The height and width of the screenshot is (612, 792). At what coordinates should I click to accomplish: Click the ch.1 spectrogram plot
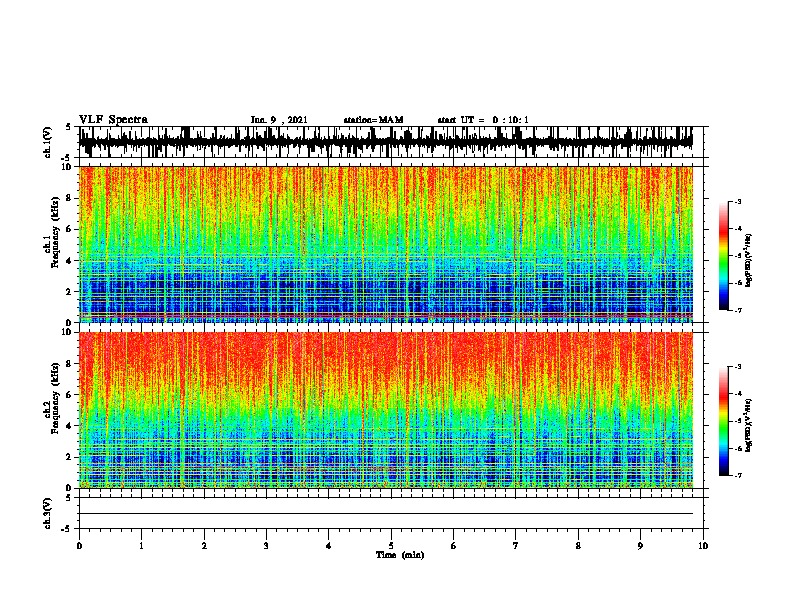(x=386, y=244)
